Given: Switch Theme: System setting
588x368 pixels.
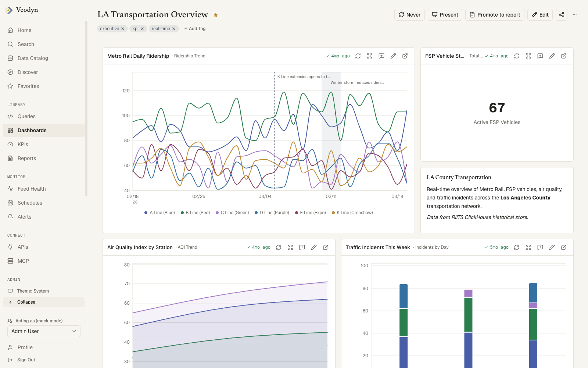Looking at the screenshot, I should 44,291.
